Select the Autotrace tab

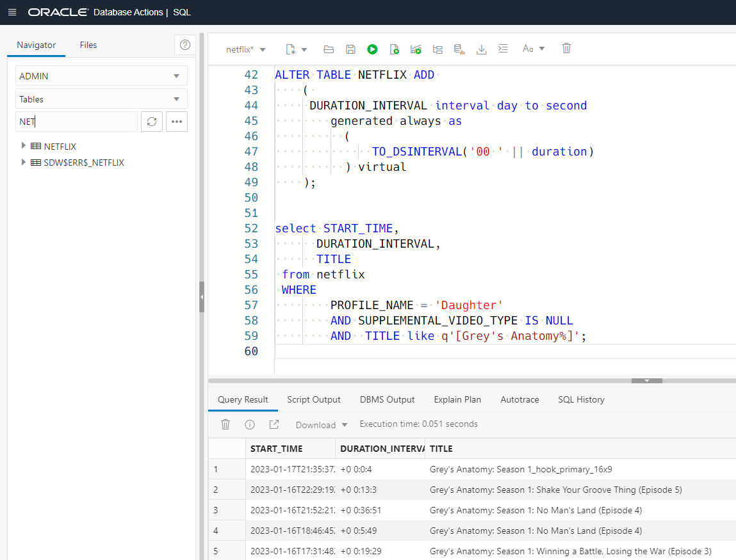click(x=519, y=399)
